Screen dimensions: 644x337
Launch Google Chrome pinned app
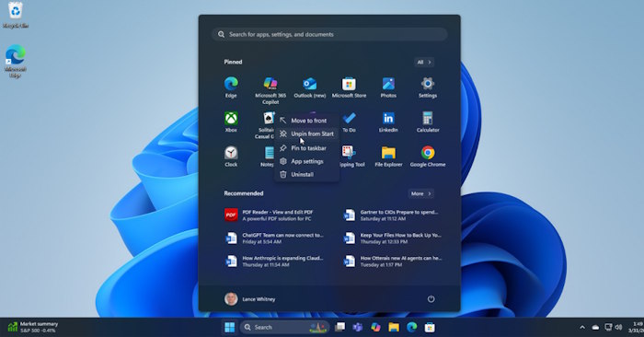428,157
